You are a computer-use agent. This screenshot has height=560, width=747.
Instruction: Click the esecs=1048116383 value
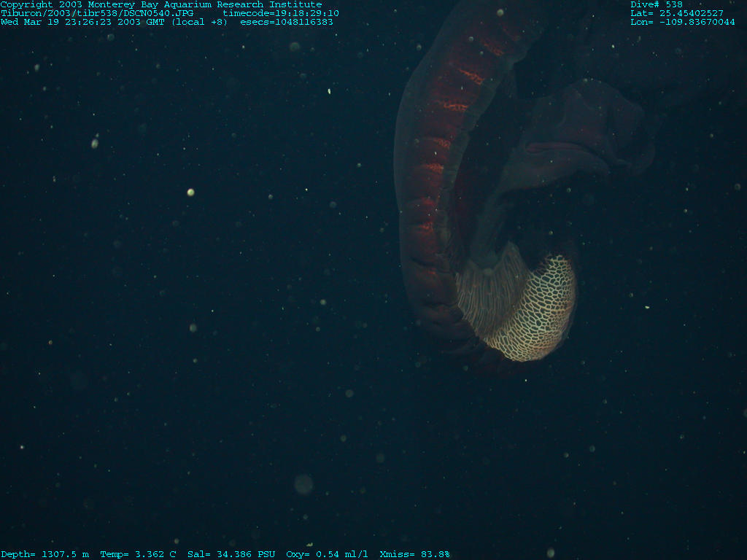coord(287,22)
